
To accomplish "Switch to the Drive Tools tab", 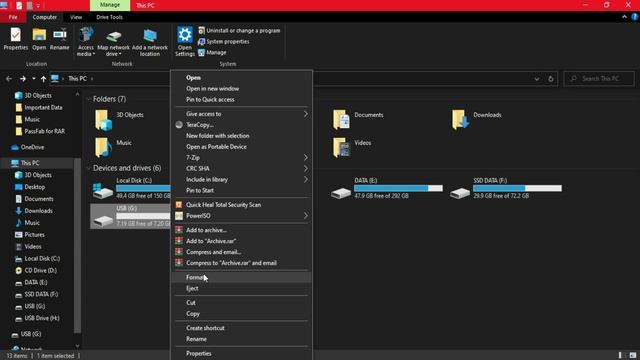I will (109, 17).
